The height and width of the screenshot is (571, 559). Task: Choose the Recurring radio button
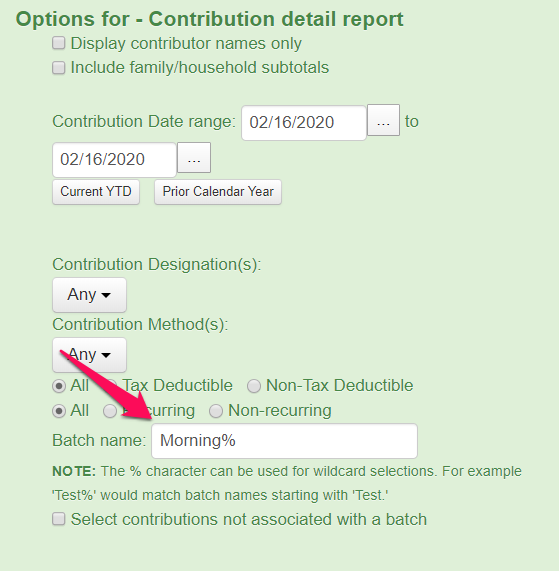coord(110,411)
